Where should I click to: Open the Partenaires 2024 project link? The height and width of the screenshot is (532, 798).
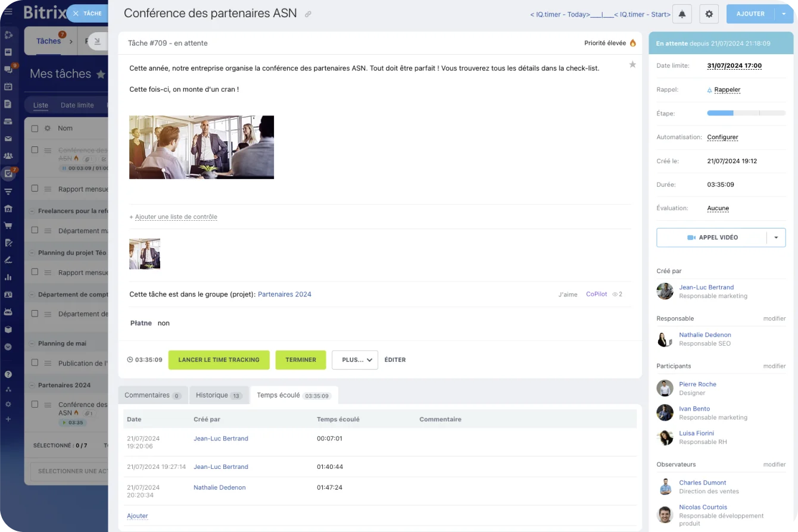click(x=284, y=294)
